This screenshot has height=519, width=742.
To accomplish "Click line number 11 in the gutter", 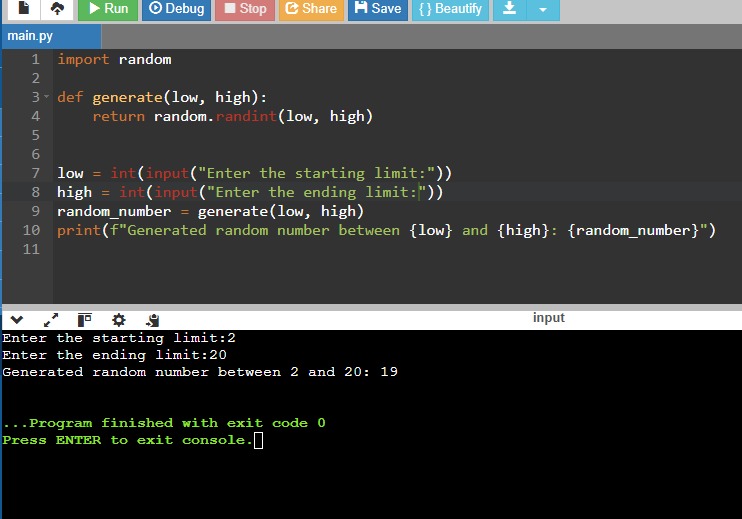I will 31,249.
